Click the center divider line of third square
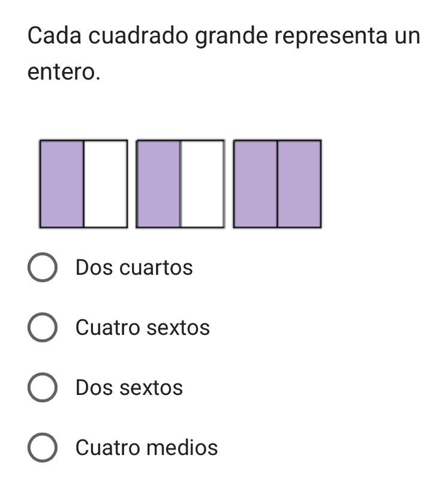This screenshot has width=448, height=494. click(277, 184)
